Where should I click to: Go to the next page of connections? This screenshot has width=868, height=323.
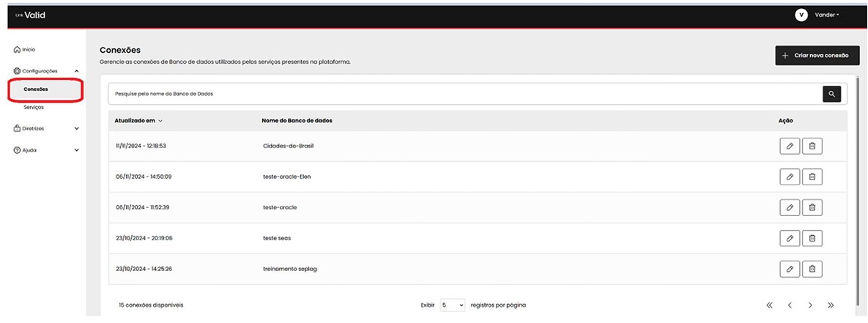pyautogui.click(x=810, y=305)
